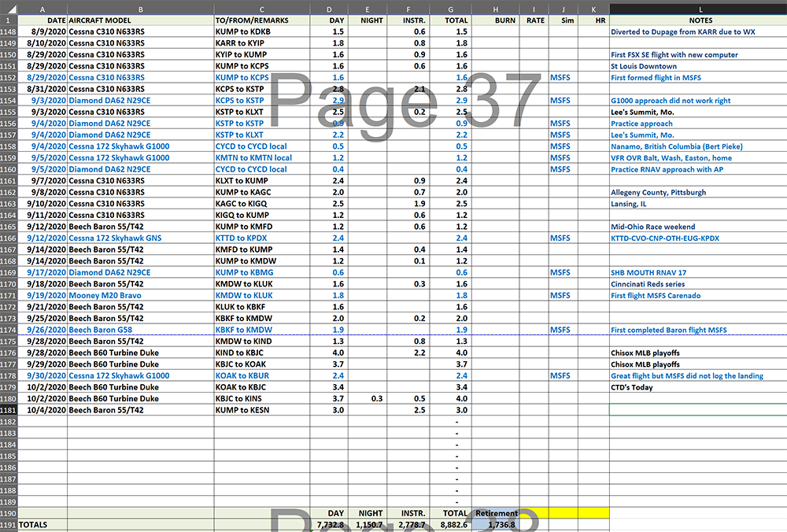Select row header 1181
This screenshot has width=787, height=532.
pyautogui.click(x=9, y=410)
